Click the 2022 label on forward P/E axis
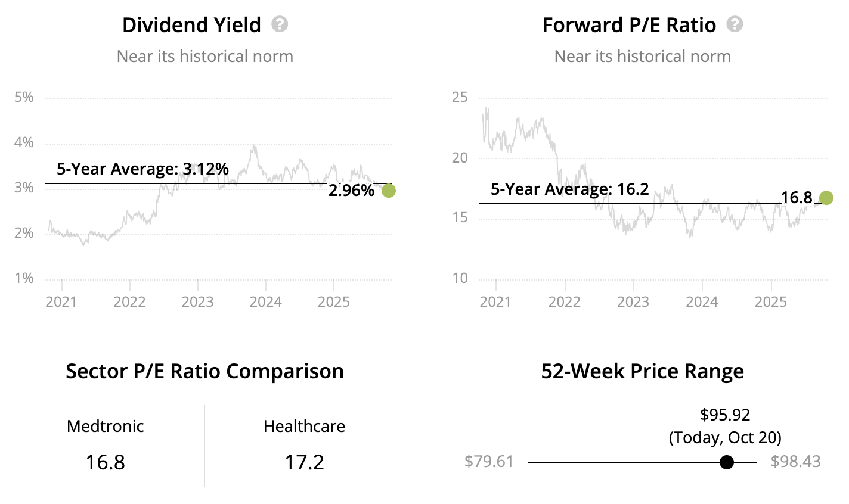 [564, 301]
